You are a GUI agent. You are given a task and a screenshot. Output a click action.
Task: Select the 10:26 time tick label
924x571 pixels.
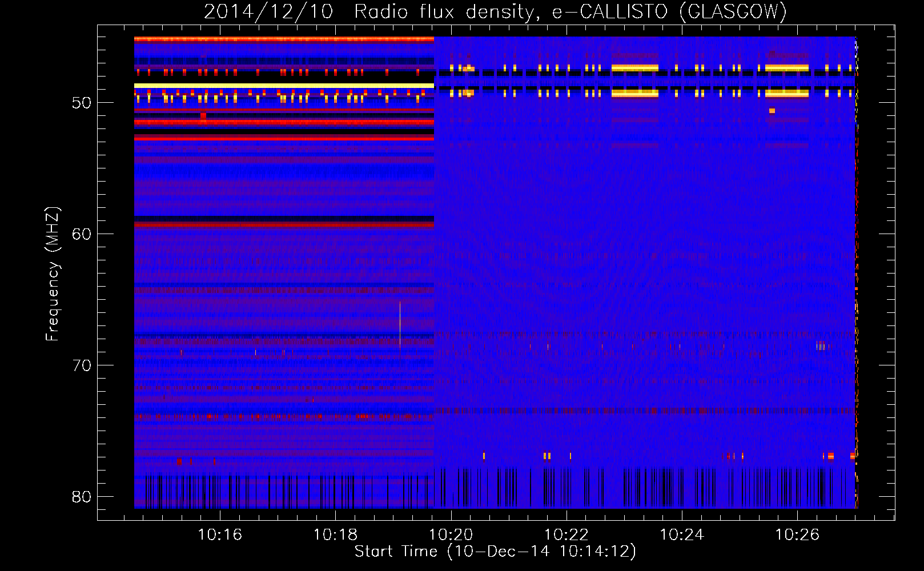797,535
